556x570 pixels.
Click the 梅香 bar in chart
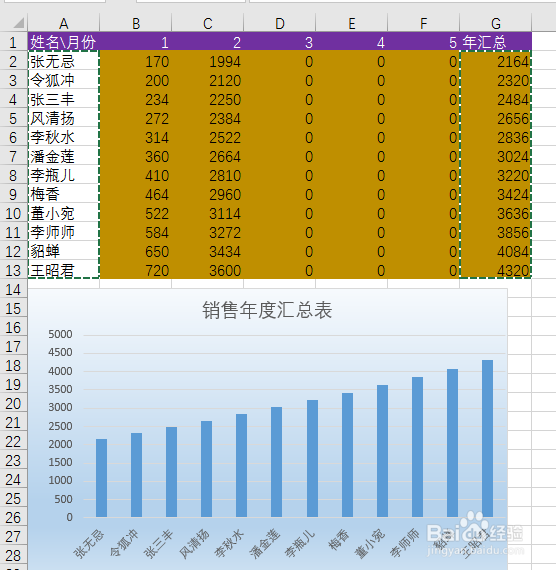(x=347, y=455)
